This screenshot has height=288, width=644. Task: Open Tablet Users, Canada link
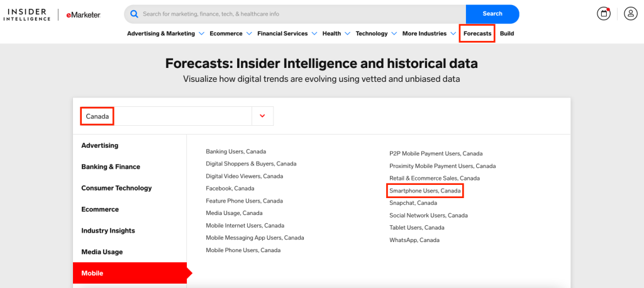(x=417, y=228)
